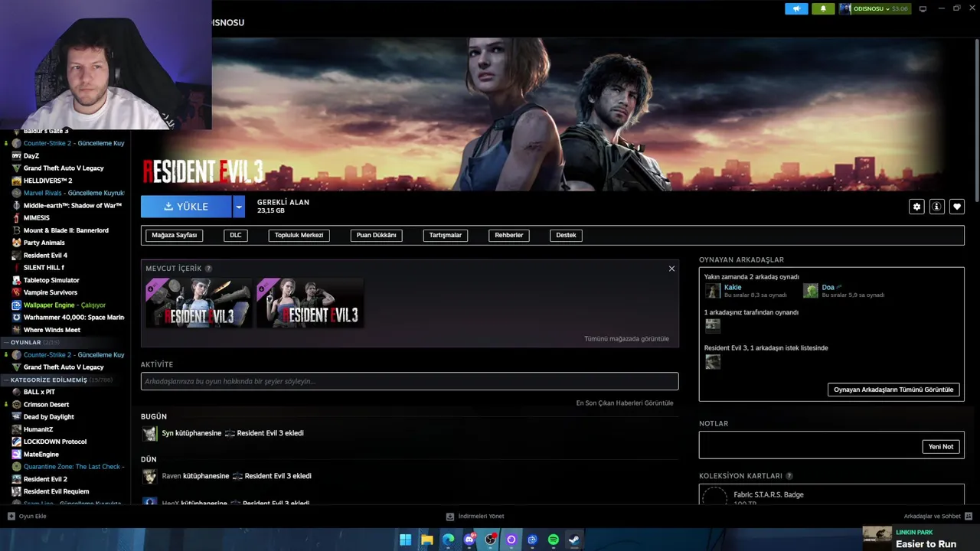This screenshot has height=551, width=980.
Task: Click the announcements megaphone icon
Action: (x=796, y=8)
